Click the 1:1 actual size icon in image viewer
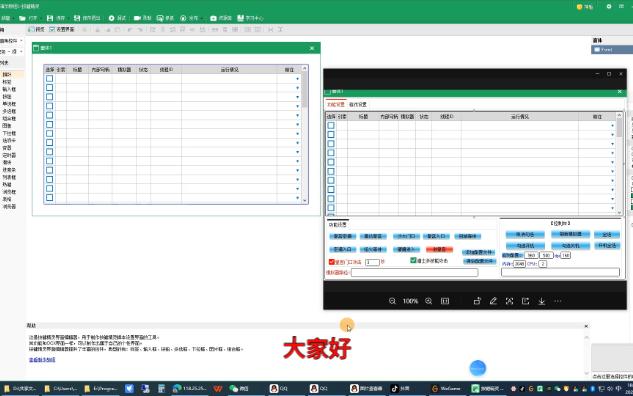633x396 pixels. point(445,301)
